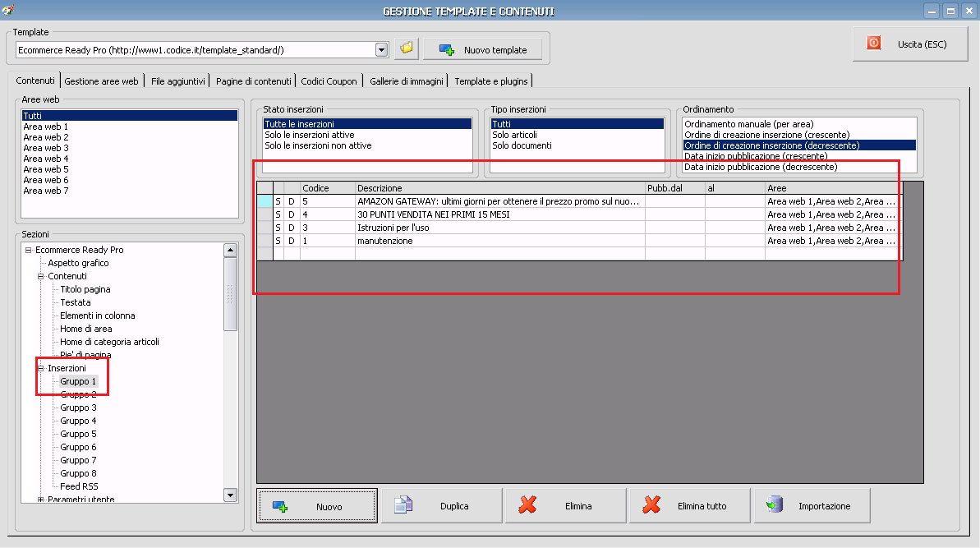Select Solo documenti type filter
980x548 pixels.
[577, 145]
